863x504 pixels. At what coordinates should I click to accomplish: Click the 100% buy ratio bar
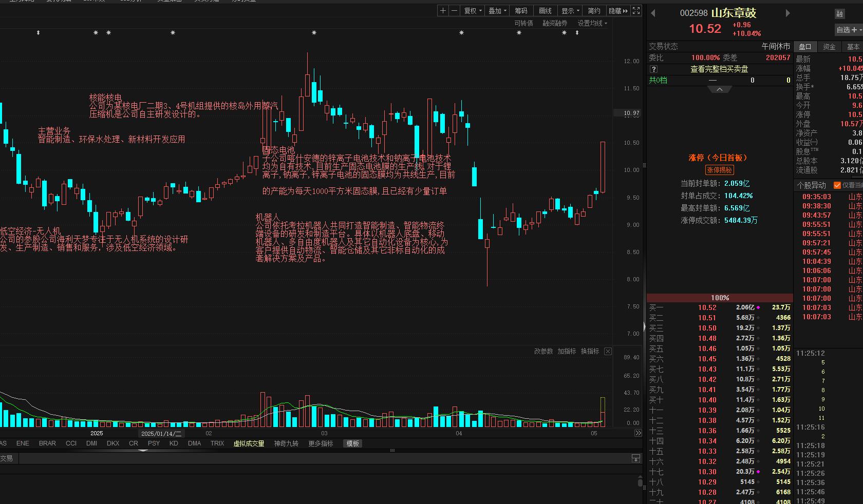[x=720, y=298]
